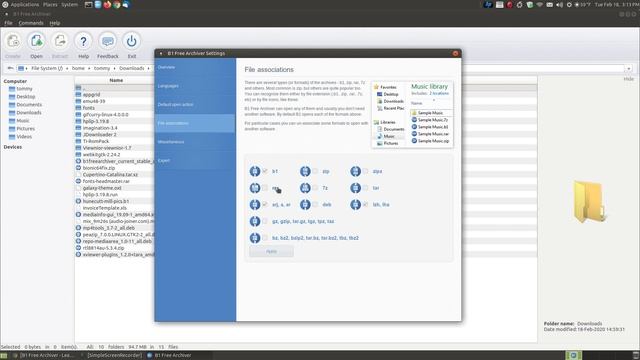Uncheck the b1 file association checkbox
Viewport: 640px width, 360px height.
[265, 171]
